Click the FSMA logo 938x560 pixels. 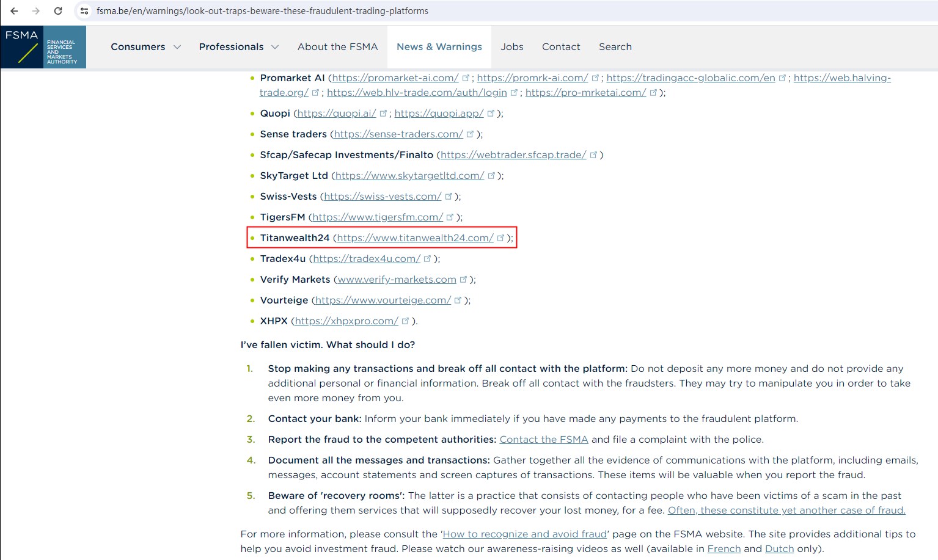click(x=43, y=47)
